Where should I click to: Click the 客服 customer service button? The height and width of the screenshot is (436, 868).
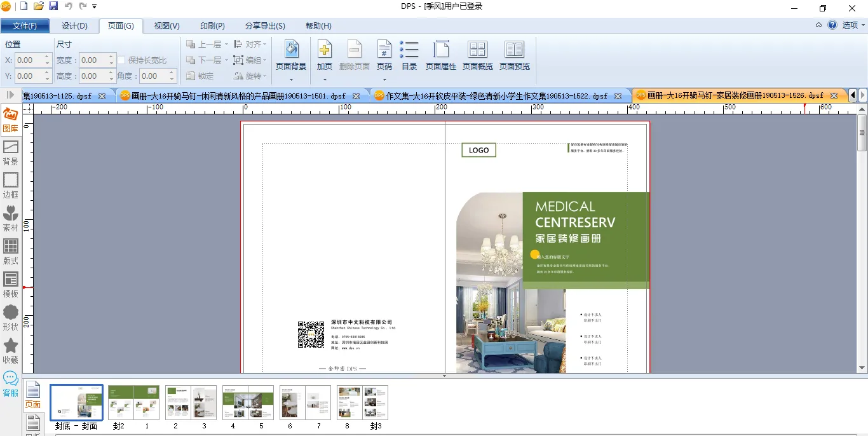[11, 385]
